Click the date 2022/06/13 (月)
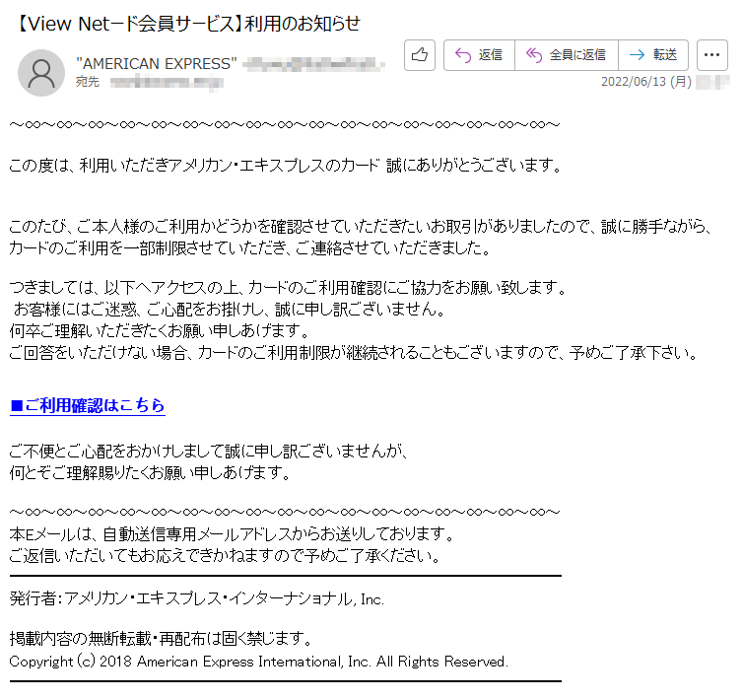This screenshot has width=742, height=700. click(x=646, y=82)
